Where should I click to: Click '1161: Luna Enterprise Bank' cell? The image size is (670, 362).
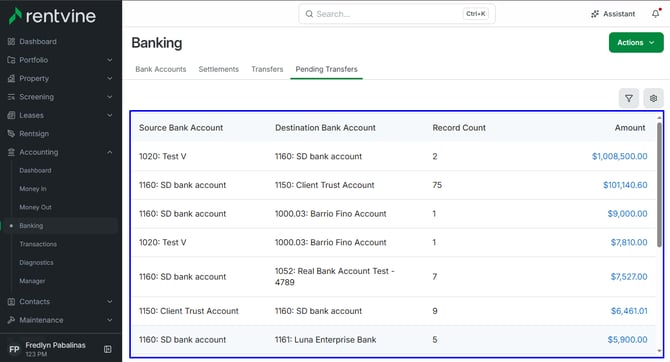(x=325, y=339)
